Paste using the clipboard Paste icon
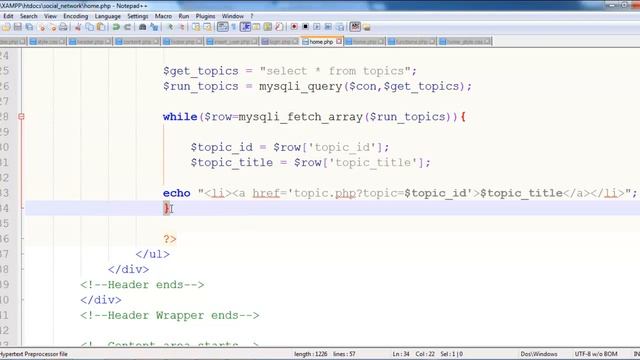 point(101,27)
